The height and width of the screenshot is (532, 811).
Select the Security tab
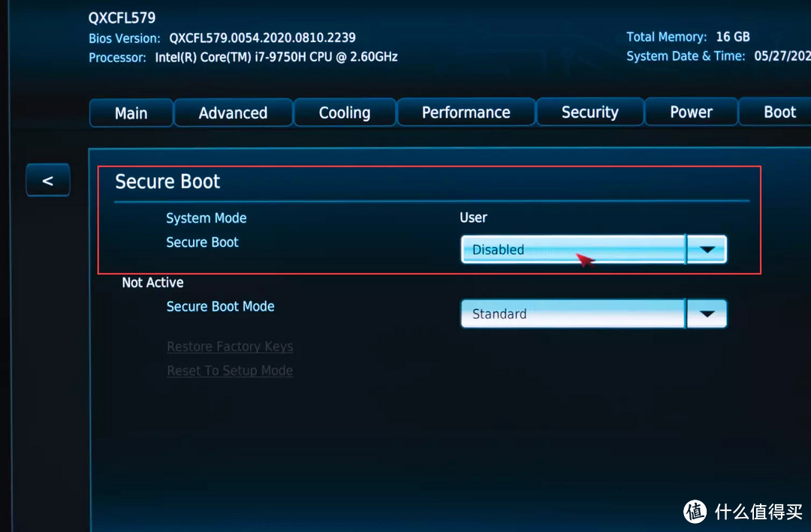point(589,112)
